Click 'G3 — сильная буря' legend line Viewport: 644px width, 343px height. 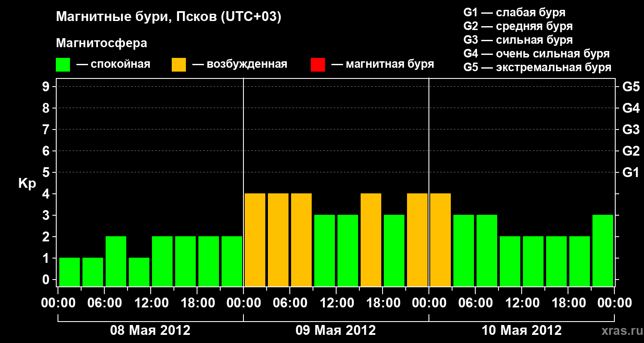pos(518,40)
